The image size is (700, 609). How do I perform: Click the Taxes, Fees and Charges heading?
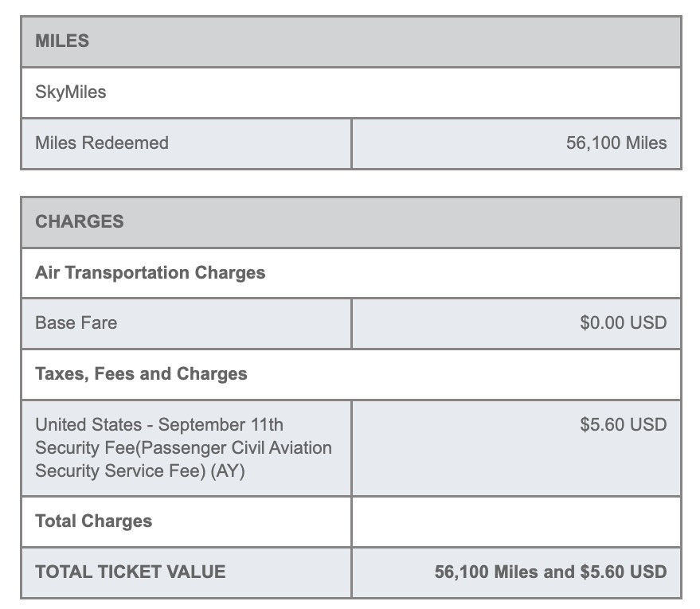coord(141,374)
